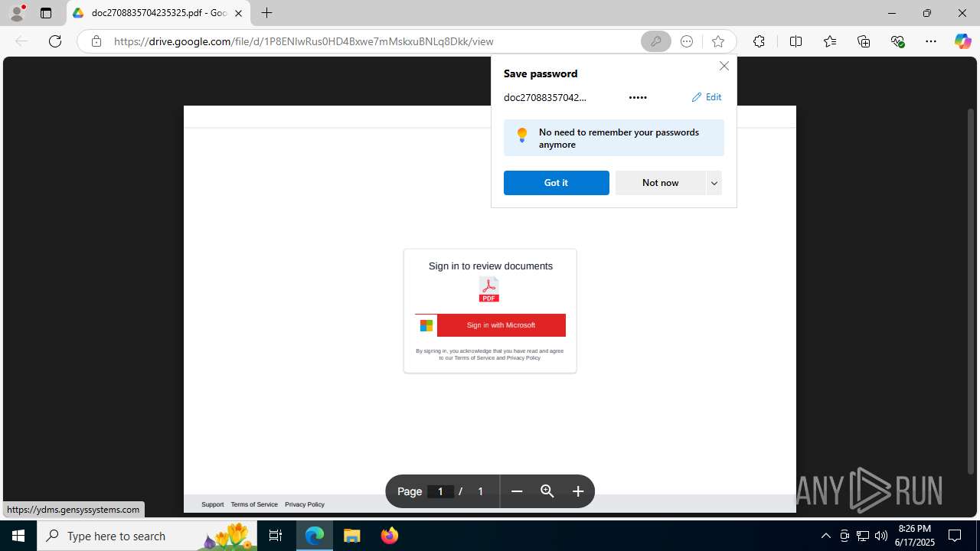
Task: Open Privacy Policy footer link
Action: pyautogui.click(x=305, y=504)
